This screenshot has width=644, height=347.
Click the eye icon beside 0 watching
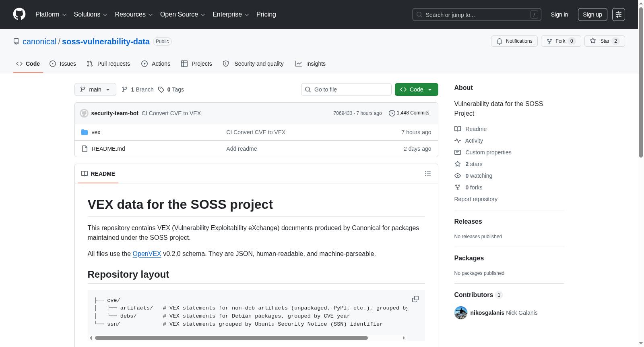point(458,176)
